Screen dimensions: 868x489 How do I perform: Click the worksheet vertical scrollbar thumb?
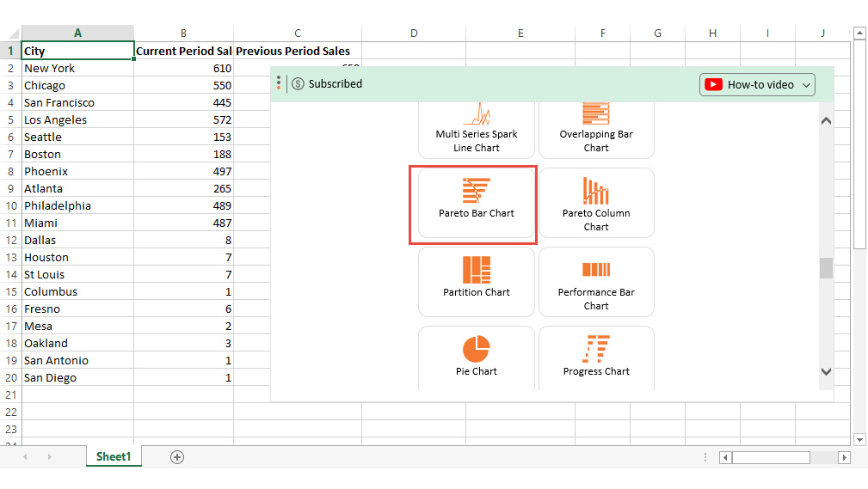click(859, 144)
